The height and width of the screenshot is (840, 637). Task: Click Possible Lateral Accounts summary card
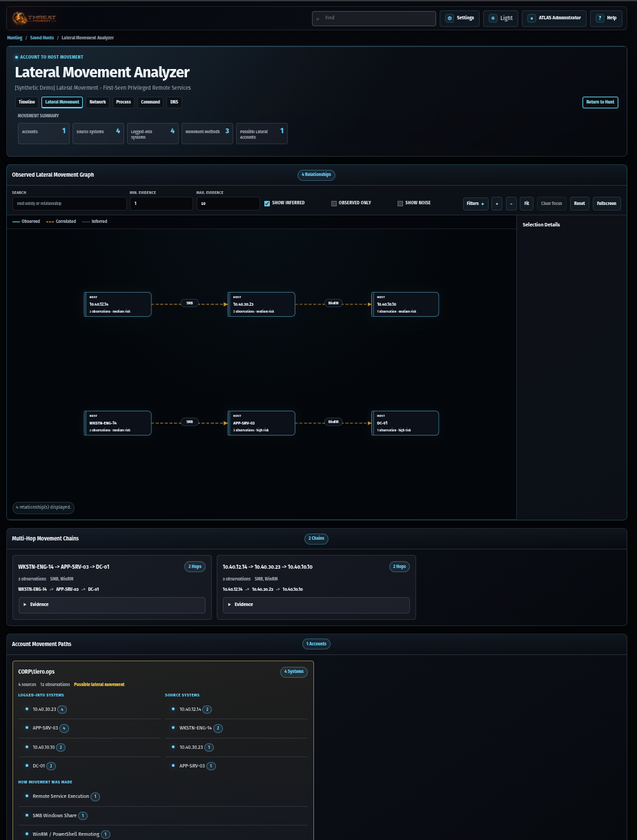pyautogui.click(x=262, y=133)
